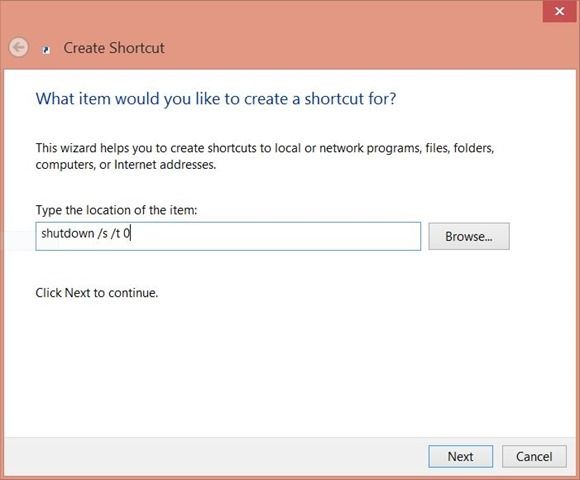
Task: Click the heading "What item would you like..."
Action: pos(216,99)
